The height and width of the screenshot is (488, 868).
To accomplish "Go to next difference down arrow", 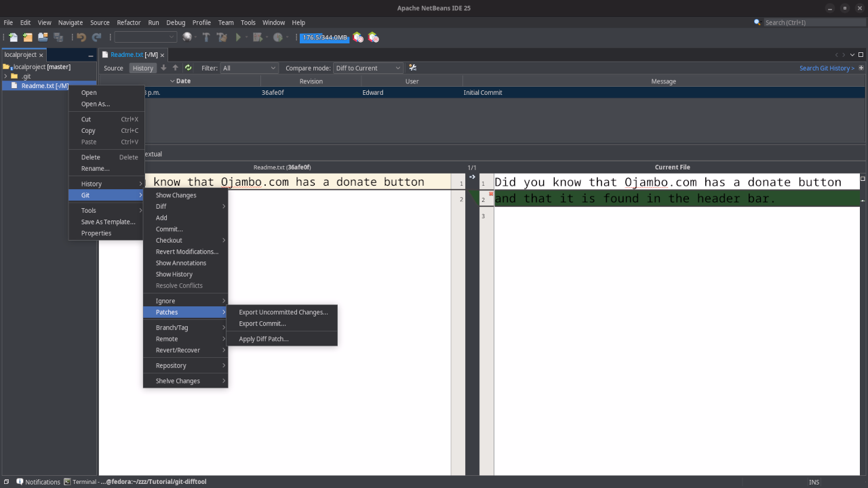I will (163, 68).
